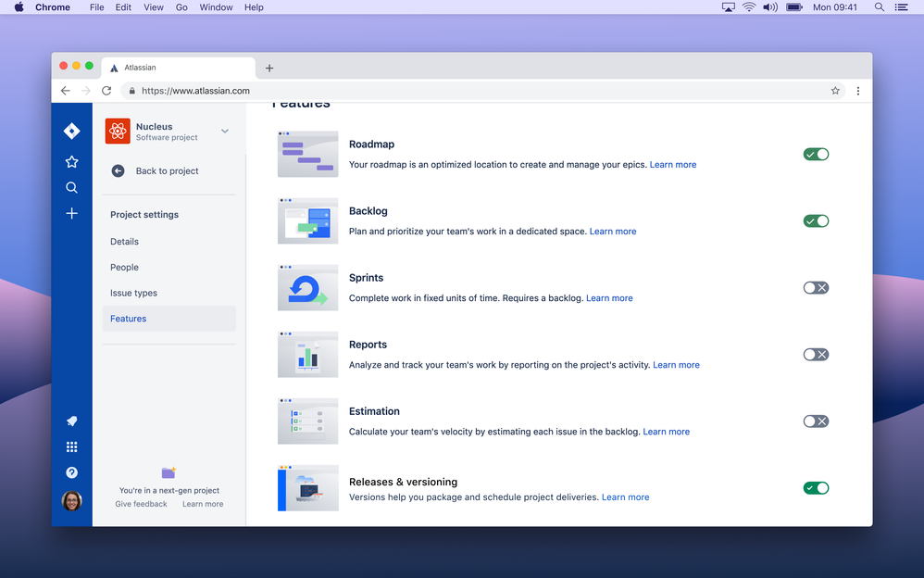Open the View menu
Image resolution: width=924 pixels, height=578 pixels.
coord(153,7)
